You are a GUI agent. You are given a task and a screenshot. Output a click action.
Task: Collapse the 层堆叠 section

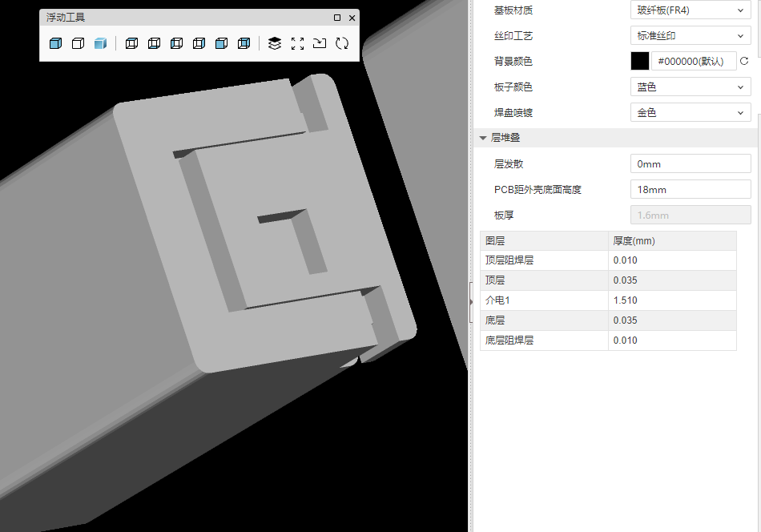coord(483,138)
